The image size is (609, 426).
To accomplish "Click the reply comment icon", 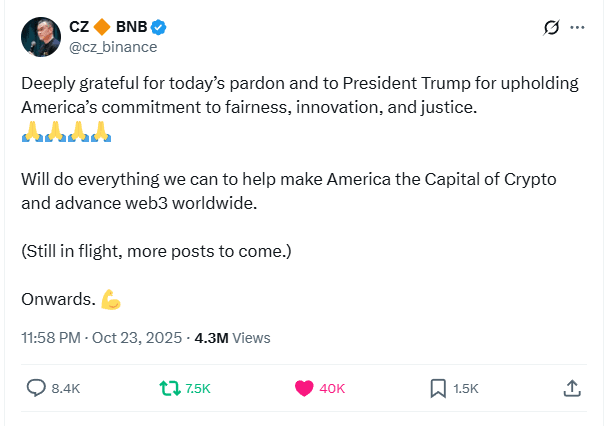I will [x=36, y=388].
